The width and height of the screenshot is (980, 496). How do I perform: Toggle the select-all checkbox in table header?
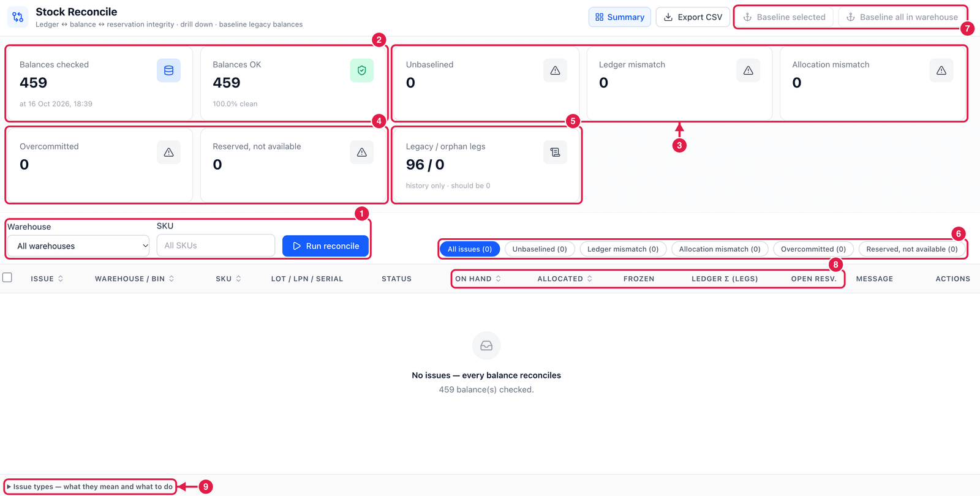click(7, 277)
